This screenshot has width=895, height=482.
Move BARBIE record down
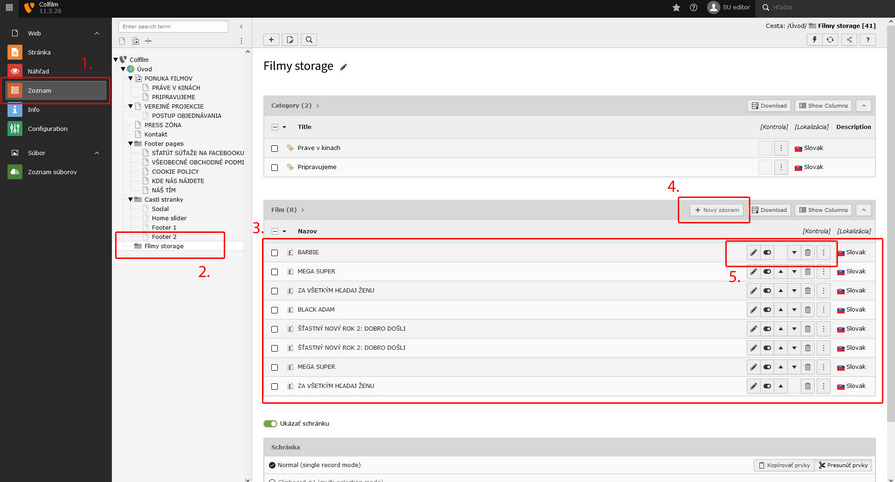[794, 252]
